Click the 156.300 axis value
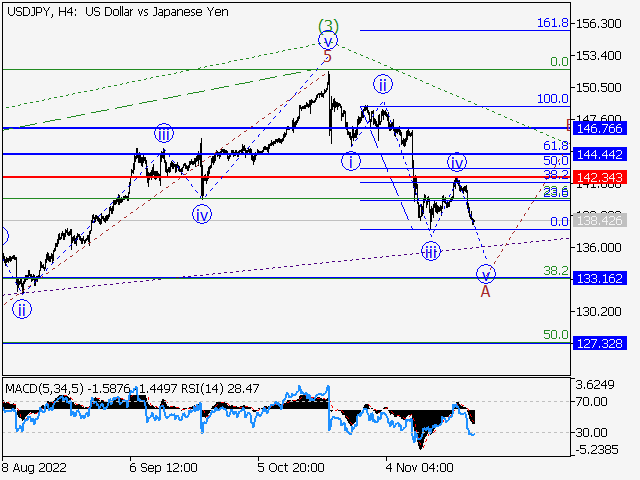Screen dimensions: 640x480 (598, 24)
